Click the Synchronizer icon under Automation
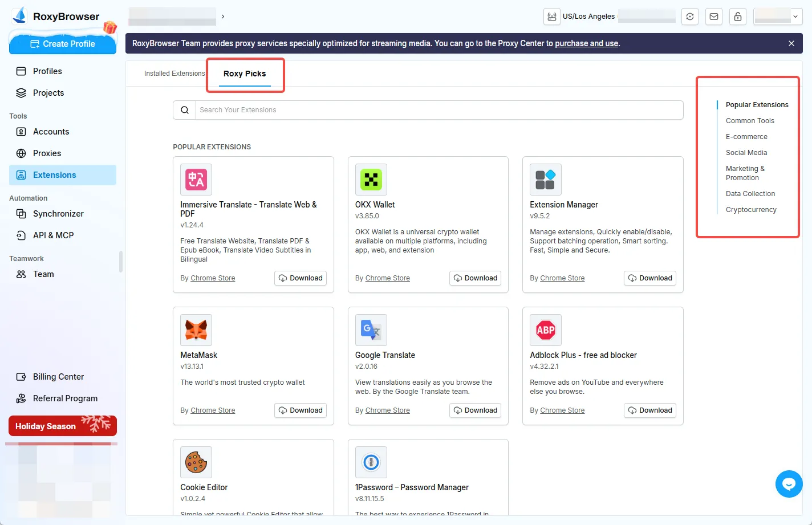Viewport: 812px width, 525px height. point(22,213)
